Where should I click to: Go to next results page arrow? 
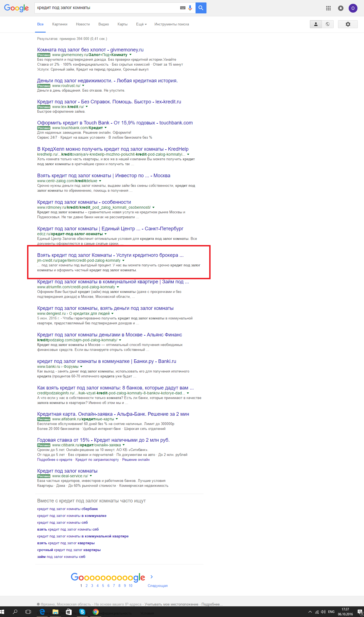152,577
